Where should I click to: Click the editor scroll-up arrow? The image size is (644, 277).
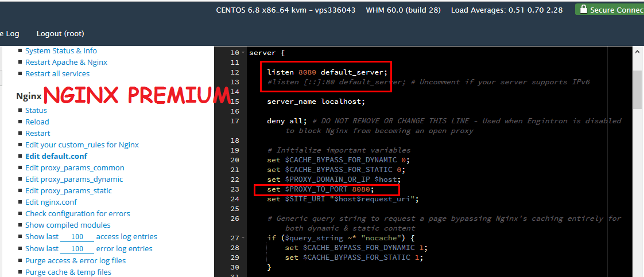638,51
